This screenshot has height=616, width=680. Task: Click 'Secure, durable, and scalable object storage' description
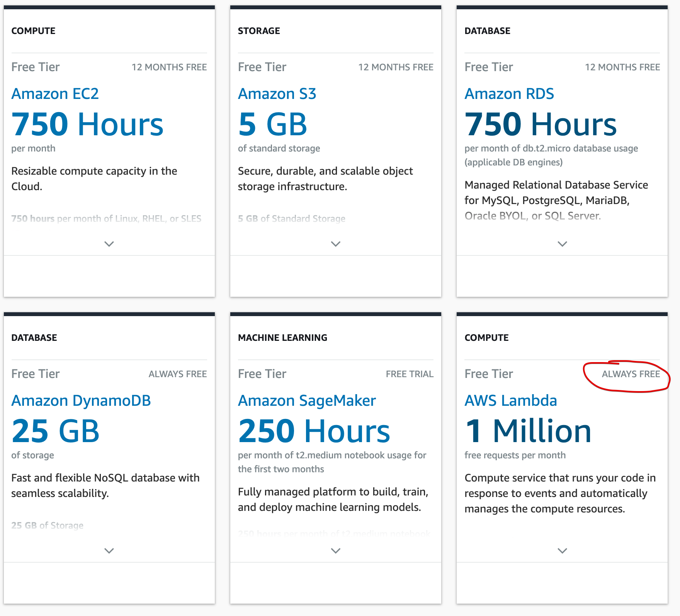tap(325, 179)
